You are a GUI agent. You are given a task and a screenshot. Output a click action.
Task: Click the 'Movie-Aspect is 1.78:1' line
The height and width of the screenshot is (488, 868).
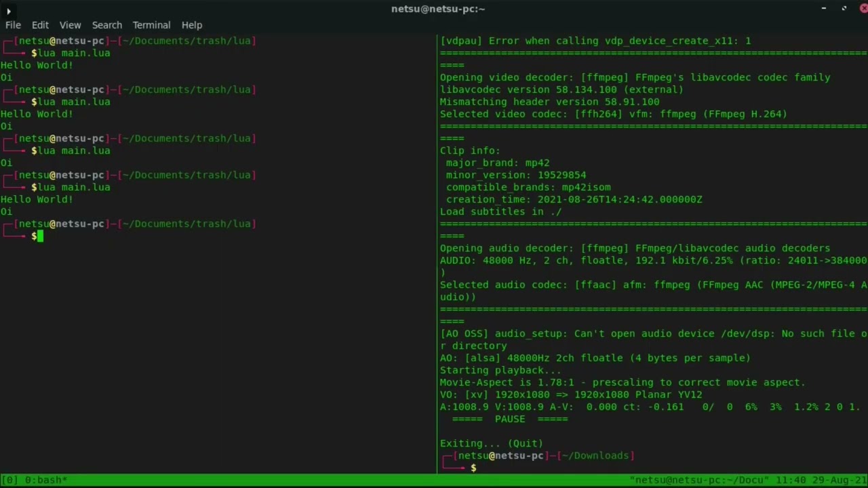click(x=623, y=382)
